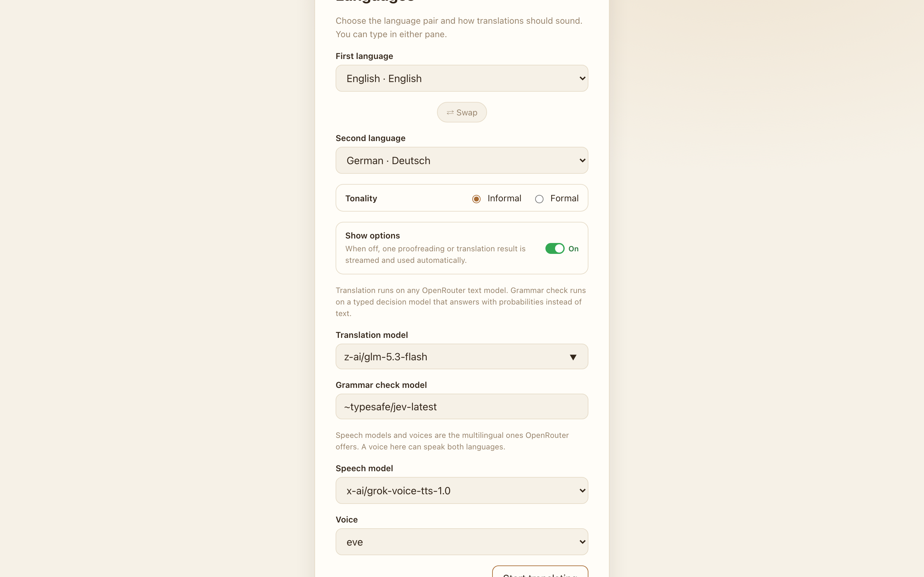The width and height of the screenshot is (924, 577).
Task: Toggle the Show options switch
Action: (x=554, y=248)
